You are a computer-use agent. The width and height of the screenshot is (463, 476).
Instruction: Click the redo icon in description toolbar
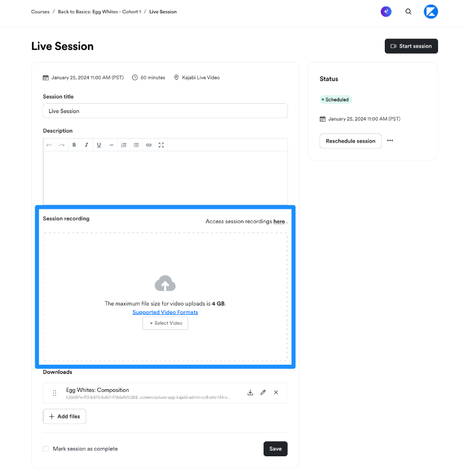click(x=61, y=145)
